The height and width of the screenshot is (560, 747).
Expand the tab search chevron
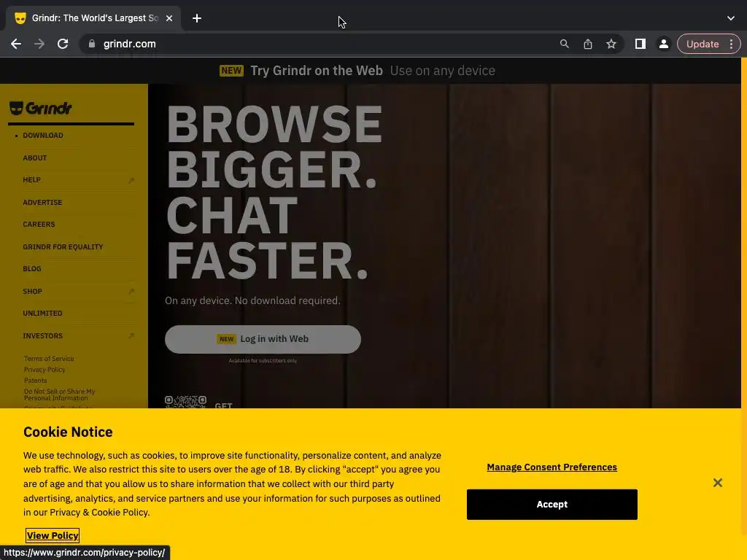pyautogui.click(x=731, y=18)
